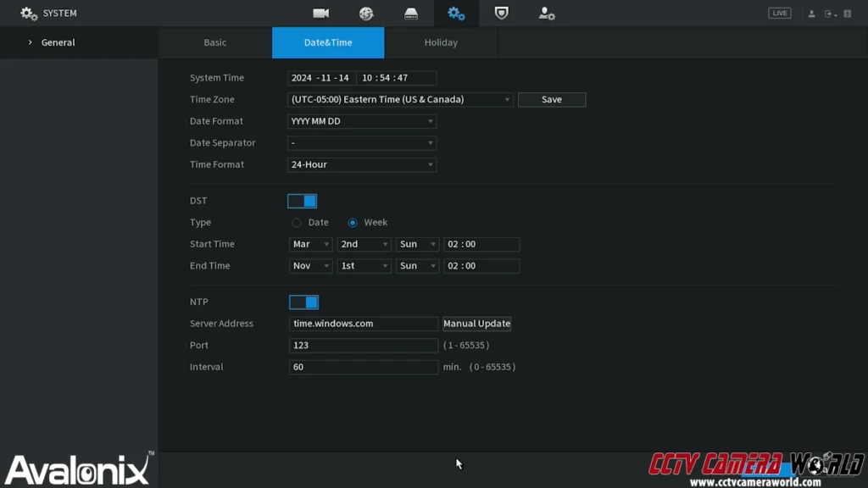Click the SYSTEM gear icon at top-left
The height and width of the screenshot is (488, 868).
tap(29, 14)
